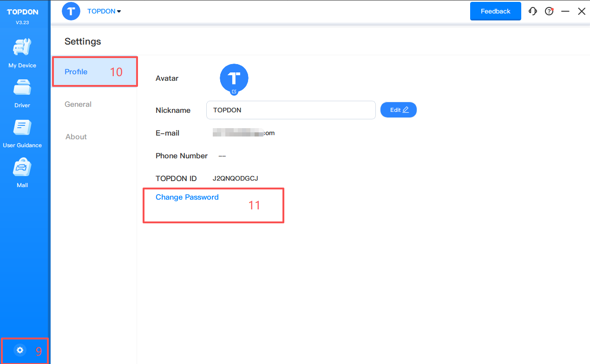Close the TOPDON application window

(x=581, y=11)
